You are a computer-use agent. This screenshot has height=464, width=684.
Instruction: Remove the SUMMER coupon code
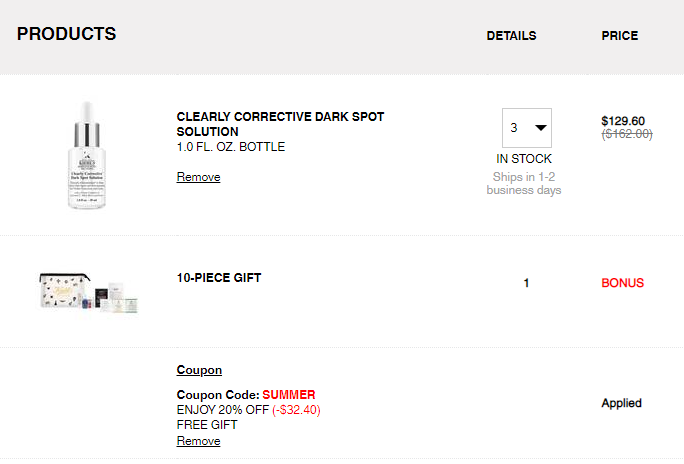coord(198,441)
